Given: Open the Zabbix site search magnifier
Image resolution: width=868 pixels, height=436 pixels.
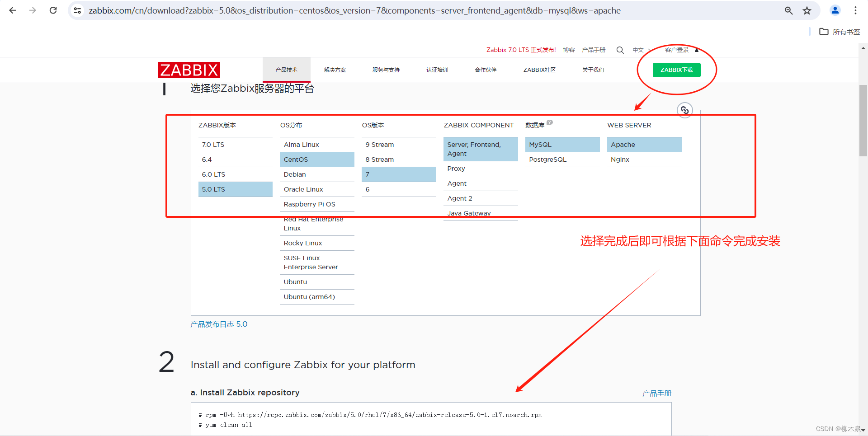Looking at the screenshot, I should 620,50.
